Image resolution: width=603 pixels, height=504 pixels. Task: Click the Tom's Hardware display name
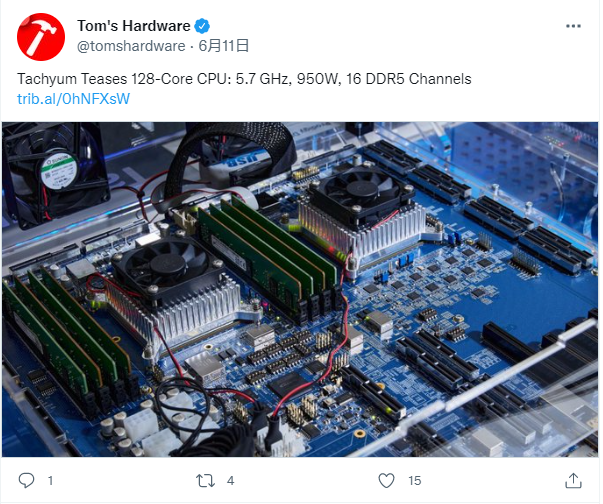133,26
